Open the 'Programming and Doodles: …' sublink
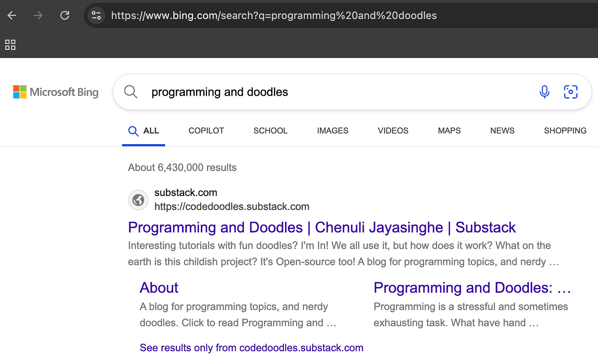598x364 pixels. click(472, 288)
